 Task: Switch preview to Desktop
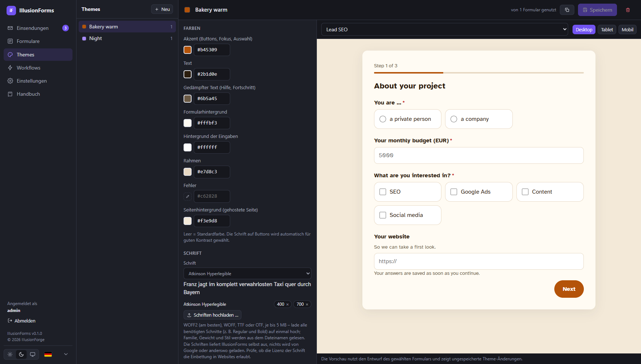[x=584, y=29]
